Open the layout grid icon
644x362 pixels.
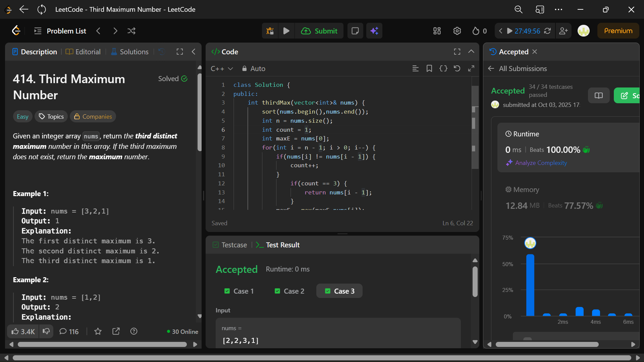click(x=437, y=31)
